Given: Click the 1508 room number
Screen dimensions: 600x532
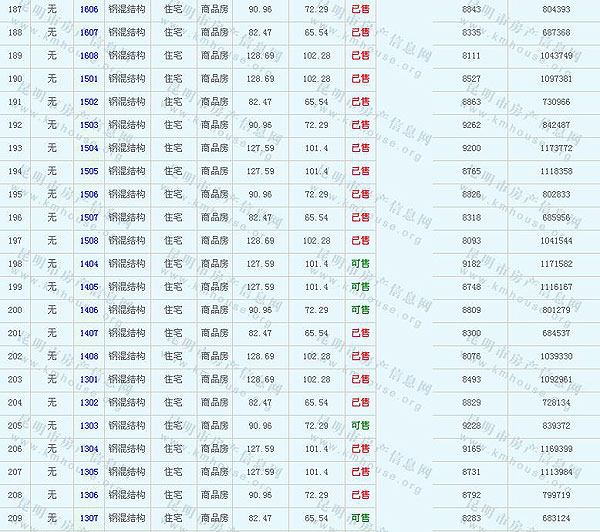Looking at the screenshot, I should [89, 240].
